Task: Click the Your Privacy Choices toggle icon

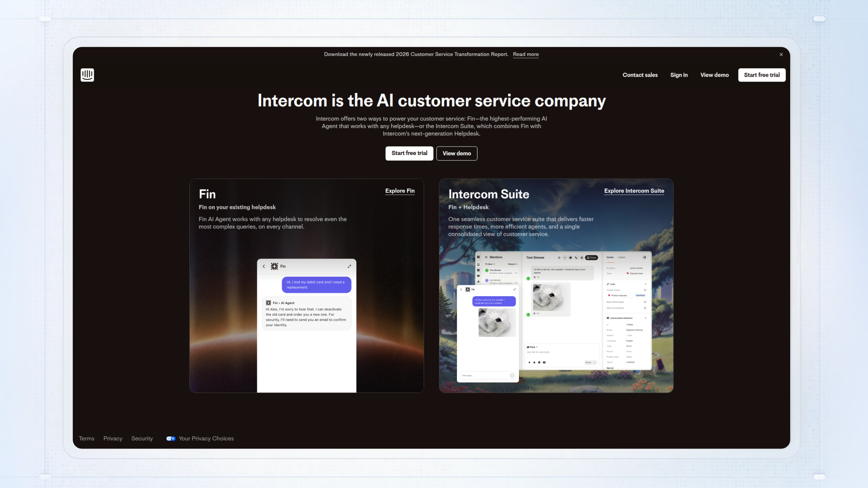Action: coord(171,439)
